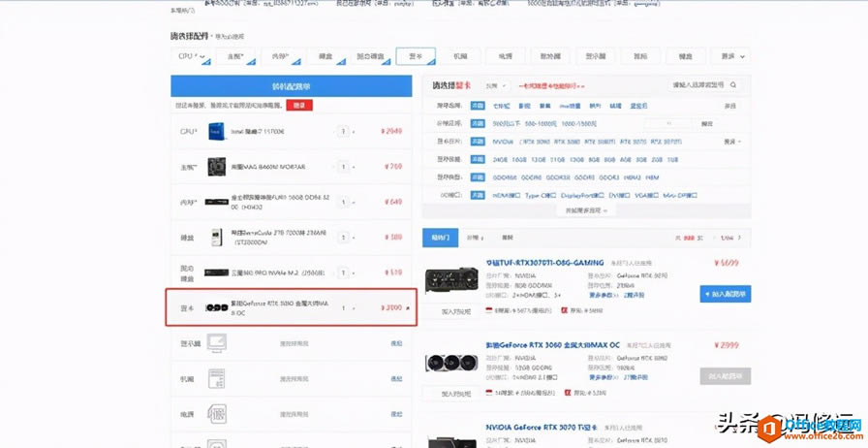Click the blue configuration list header bar
Viewport: 868px width, 448px height.
click(x=292, y=86)
